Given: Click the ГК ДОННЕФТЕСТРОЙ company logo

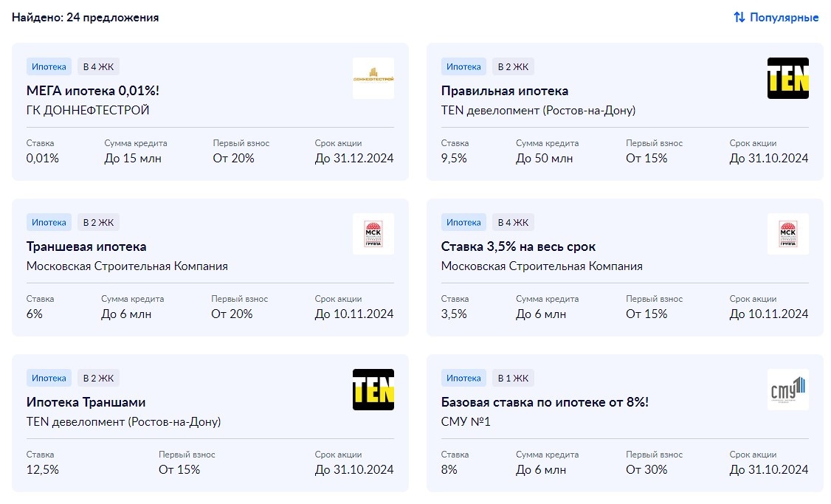Looking at the screenshot, I should tap(373, 78).
